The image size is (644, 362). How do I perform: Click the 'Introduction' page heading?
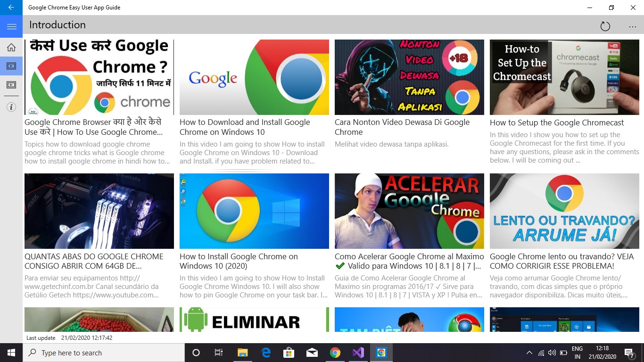(x=58, y=25)
